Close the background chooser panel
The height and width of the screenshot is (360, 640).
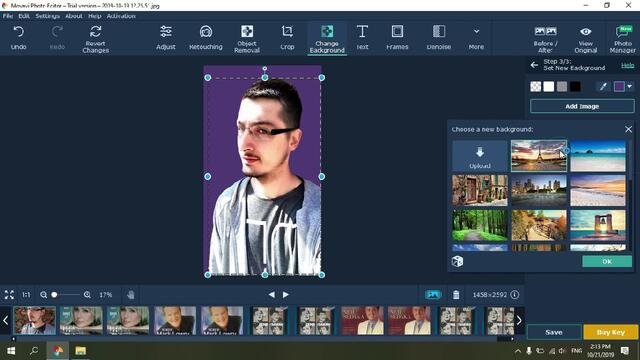click(x=628, y=129)
